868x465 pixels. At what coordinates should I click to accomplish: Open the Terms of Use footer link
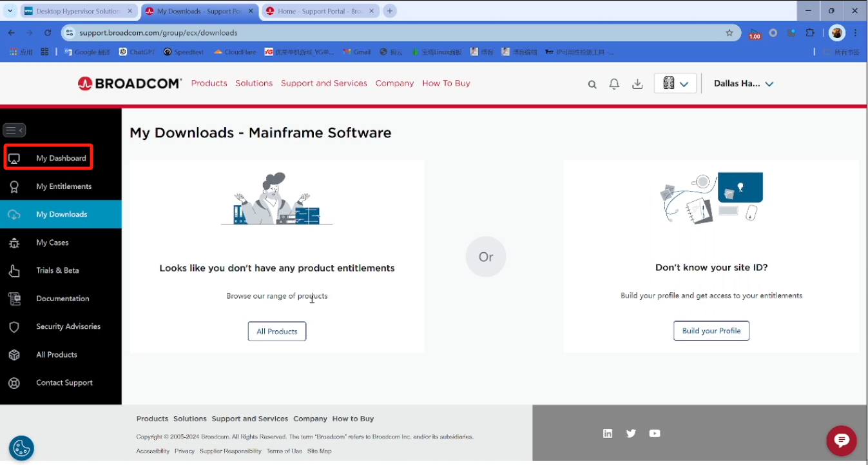pyautogui.click(x=284, y=451)
